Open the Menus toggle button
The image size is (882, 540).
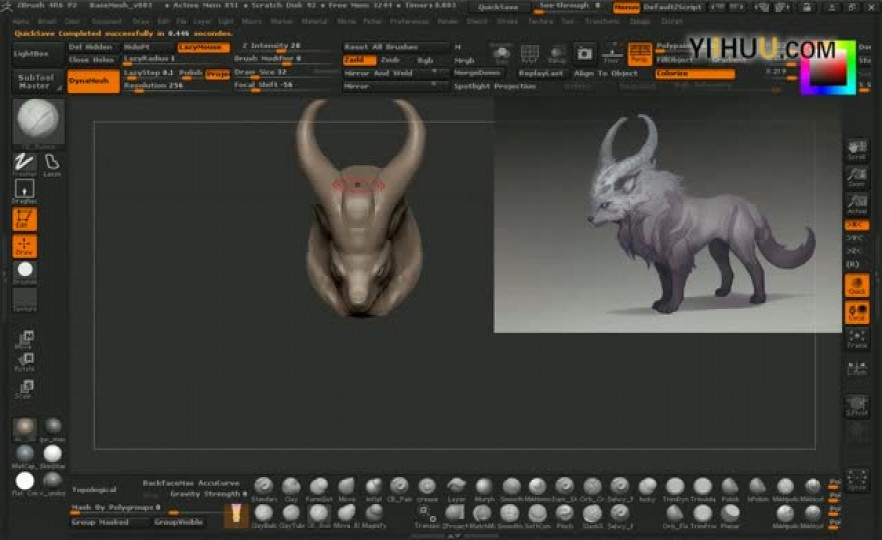[x=626, y=7]
